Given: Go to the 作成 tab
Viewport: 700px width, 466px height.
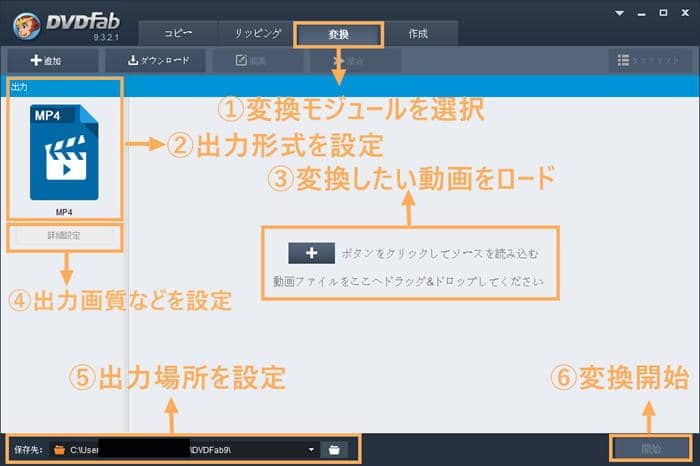Looking at the screenshot, I should pos(418,34).
